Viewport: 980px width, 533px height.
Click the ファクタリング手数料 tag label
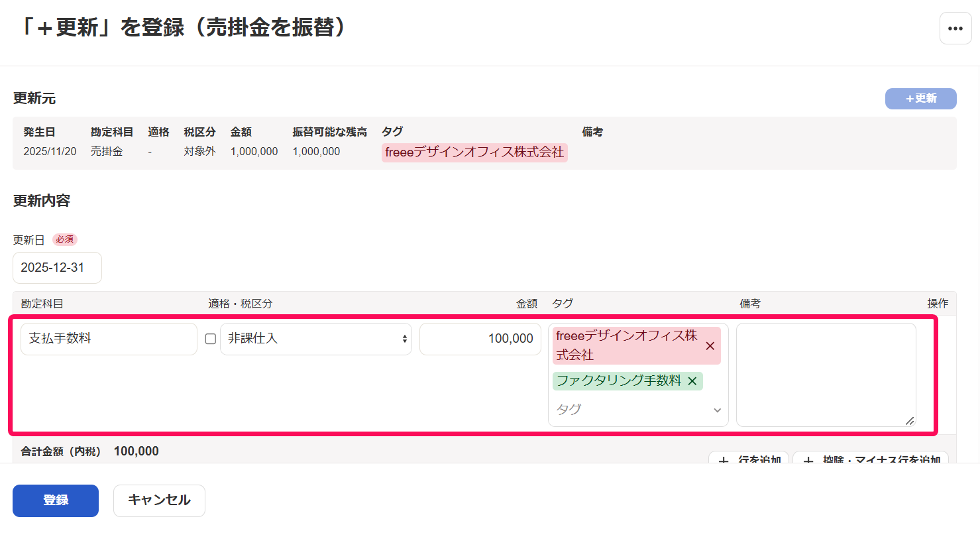tap(619, 381)
